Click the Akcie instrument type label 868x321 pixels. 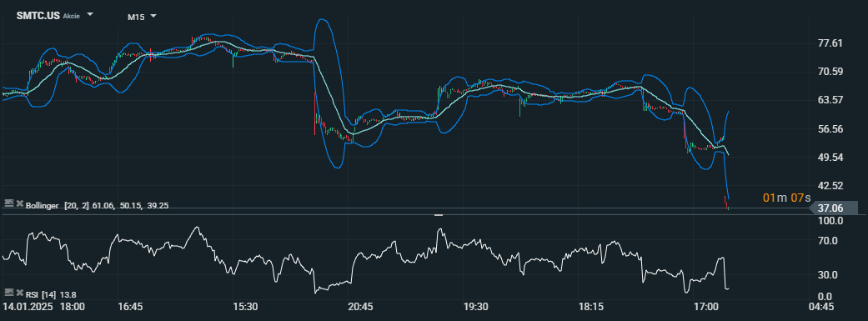click(x=72, y=17)
